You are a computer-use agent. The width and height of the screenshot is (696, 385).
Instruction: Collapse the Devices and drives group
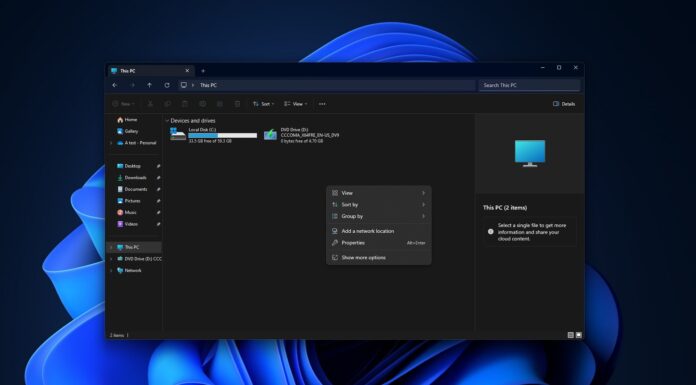(167, 121)
